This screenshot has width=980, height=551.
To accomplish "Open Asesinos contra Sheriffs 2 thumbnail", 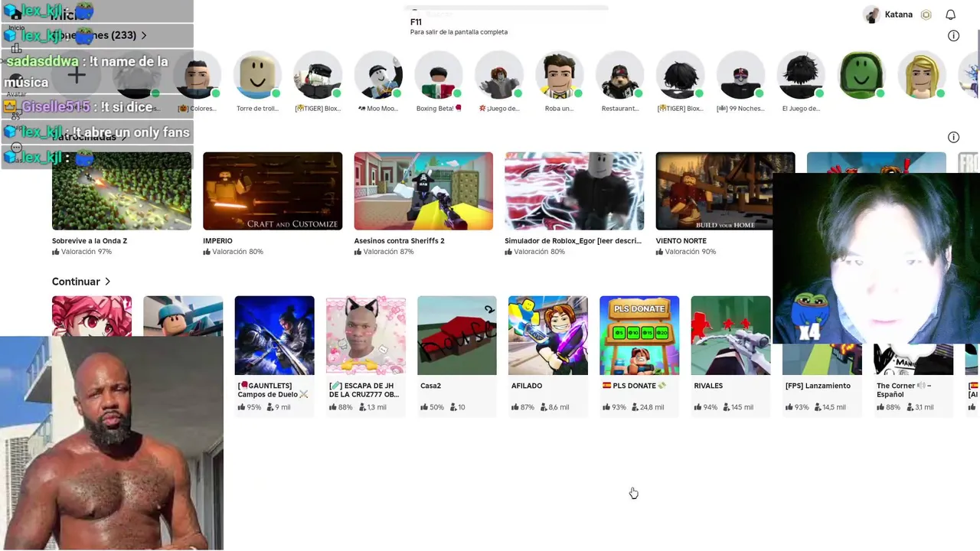I will [423, 191].
